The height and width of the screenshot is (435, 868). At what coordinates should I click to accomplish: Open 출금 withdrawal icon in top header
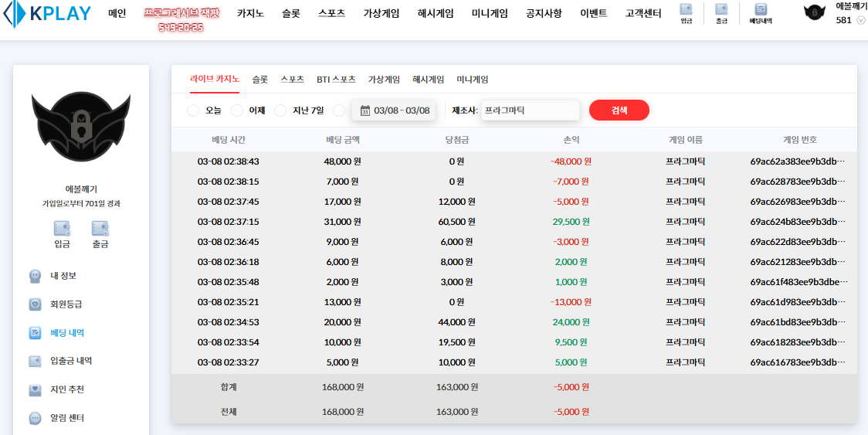point(721,13)
